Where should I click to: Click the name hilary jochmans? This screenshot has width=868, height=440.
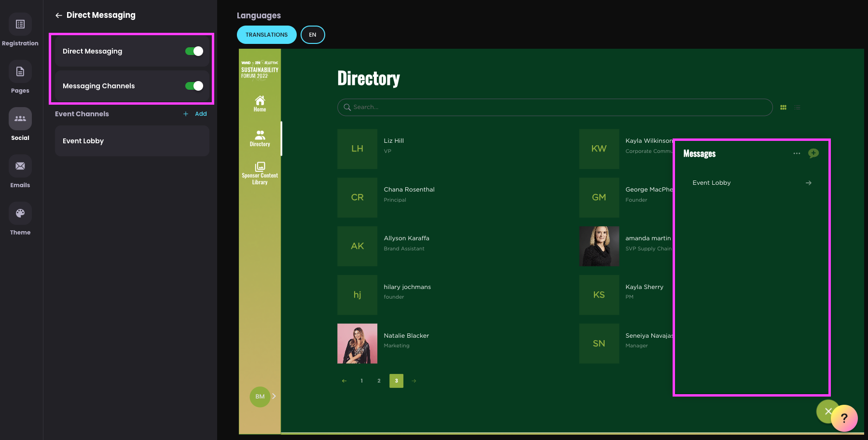coord(407,287)
